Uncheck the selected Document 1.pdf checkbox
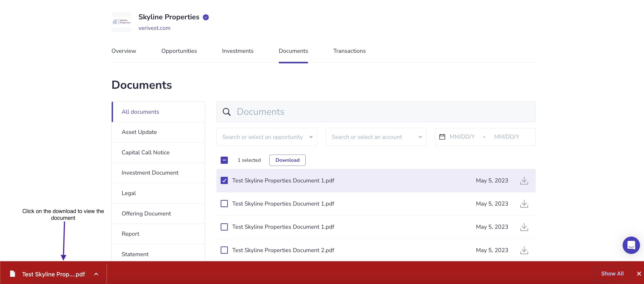Viewport: 644px width, 284px height. tap(224, 180)
